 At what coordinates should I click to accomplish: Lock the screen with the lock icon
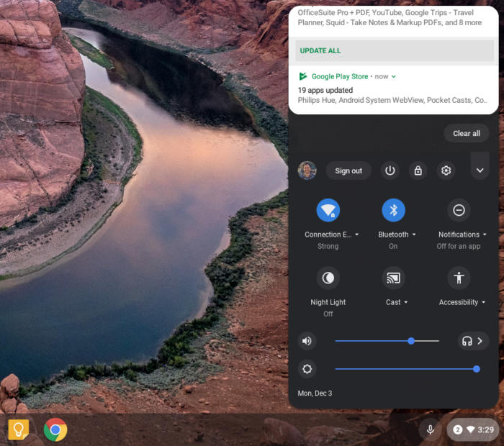pyautogui.click(x=418, y=170)
